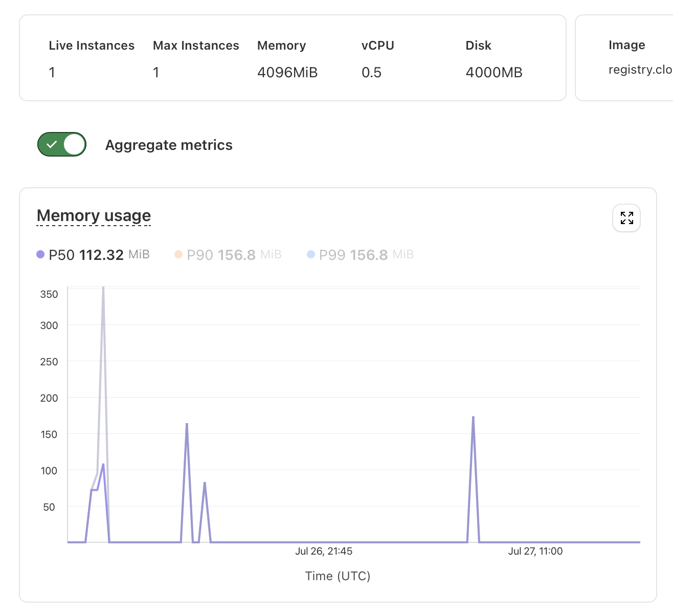This screenshot has height=616, width=673.
Task: Click the Live Instances value showing 1
Action: (52, 72)
